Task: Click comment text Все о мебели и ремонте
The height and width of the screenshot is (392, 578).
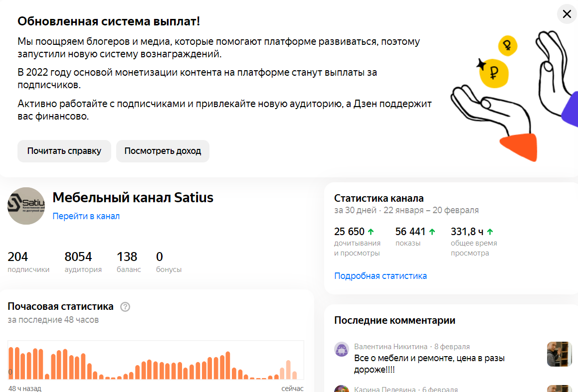Action: click(x=429, y=364)
